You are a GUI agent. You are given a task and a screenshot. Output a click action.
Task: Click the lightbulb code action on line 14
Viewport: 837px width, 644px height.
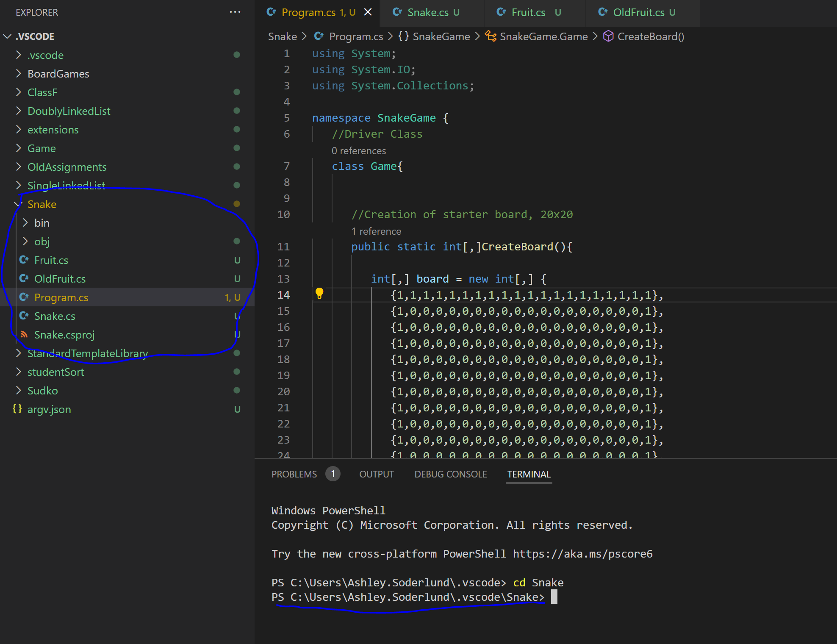tap(319, 294)
